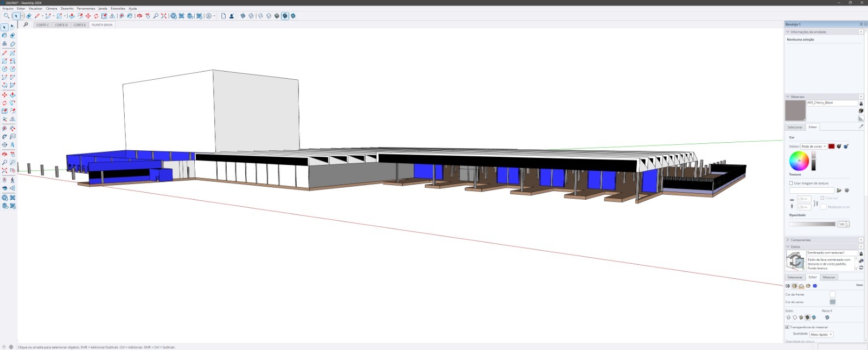
Task: Open the Qualidade 'Mais rápido' dropdown
Action: pyautogui.click(x=821, y=334)
